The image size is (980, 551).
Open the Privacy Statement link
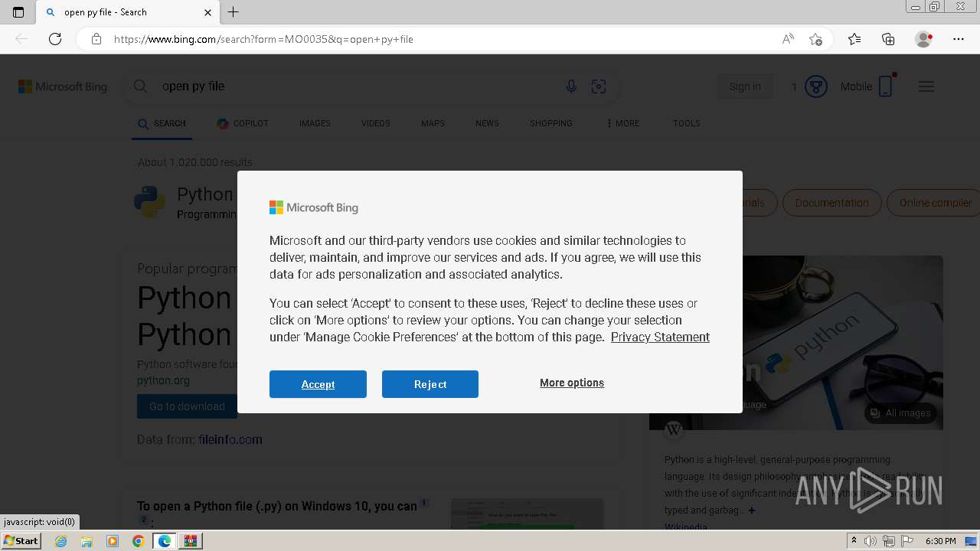click(x=660, y=337)
